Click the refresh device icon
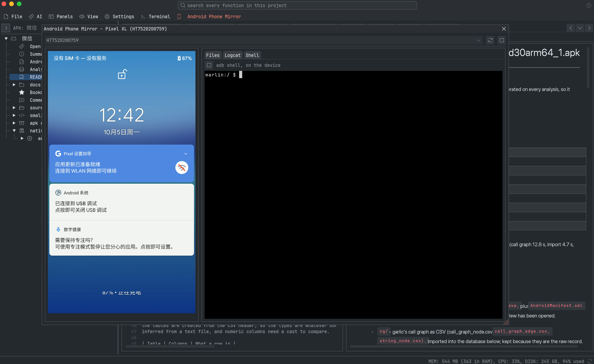This screenshot has height=364, width=594. pyautogui.click(x=490, y=40)
